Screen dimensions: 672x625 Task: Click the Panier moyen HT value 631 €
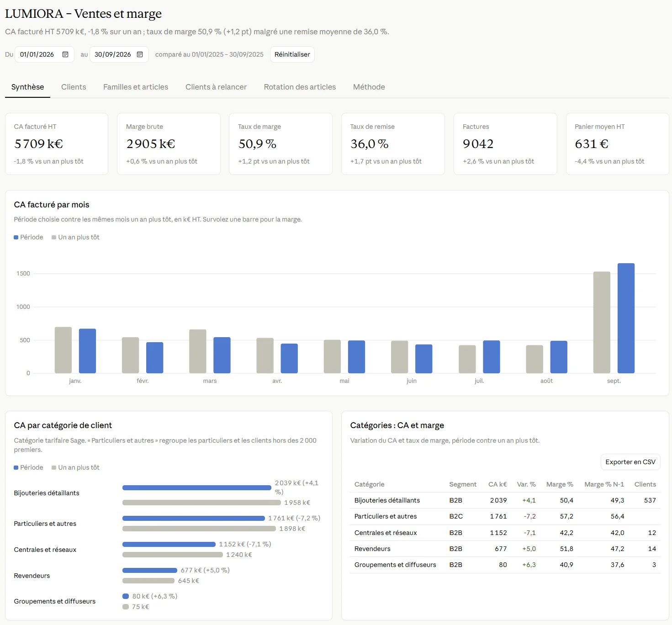pyautogui.click(x=592, y=144)
